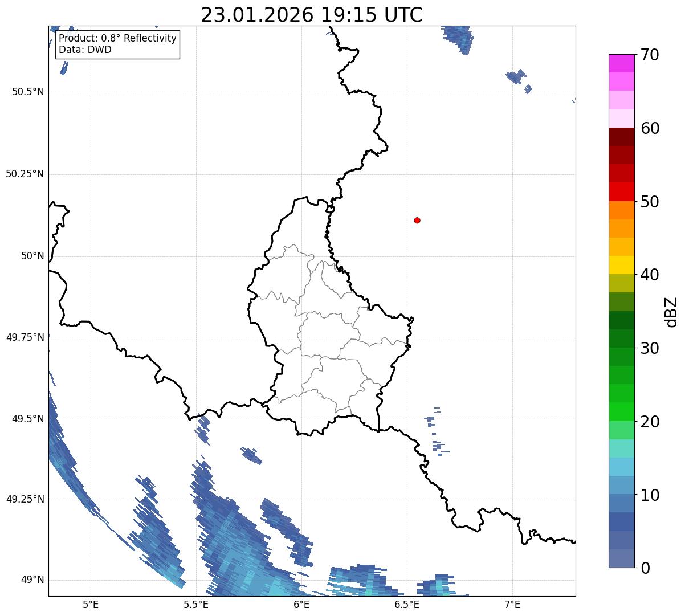Screen dimensions: 685x616
Task: Pick the bright green swatch above 20 dBZ
Action: 622,411
